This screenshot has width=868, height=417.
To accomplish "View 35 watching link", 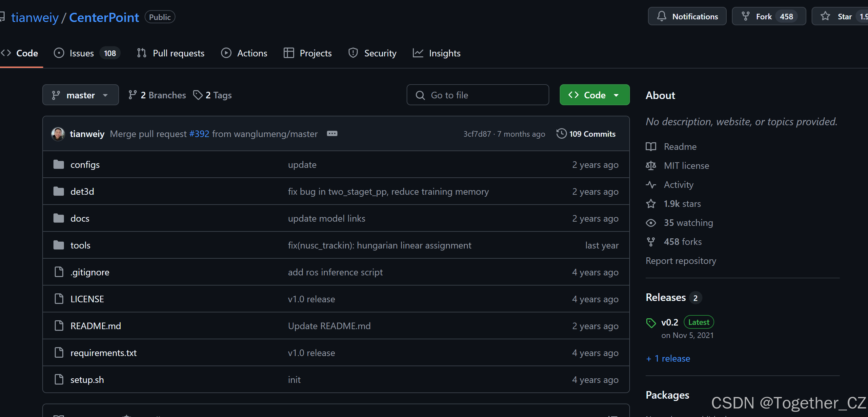I will (679, 223).
